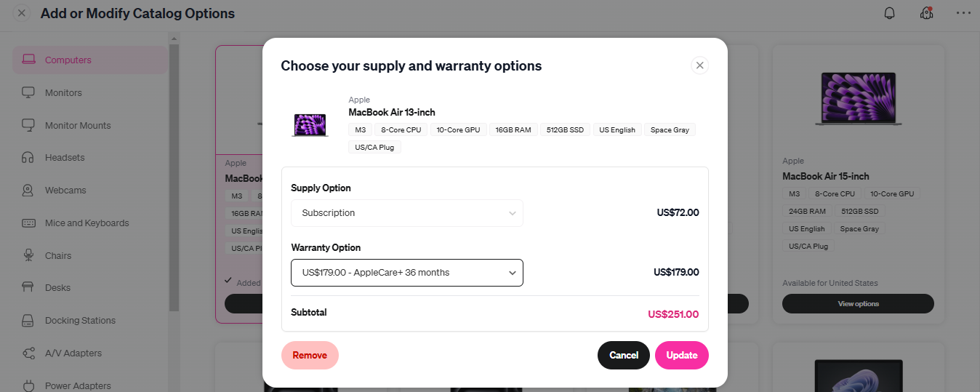Viewport: 980px width, 392px height.
Task: Click the sidebar vertical scrollbar
Action: click(x=173, y=175)
